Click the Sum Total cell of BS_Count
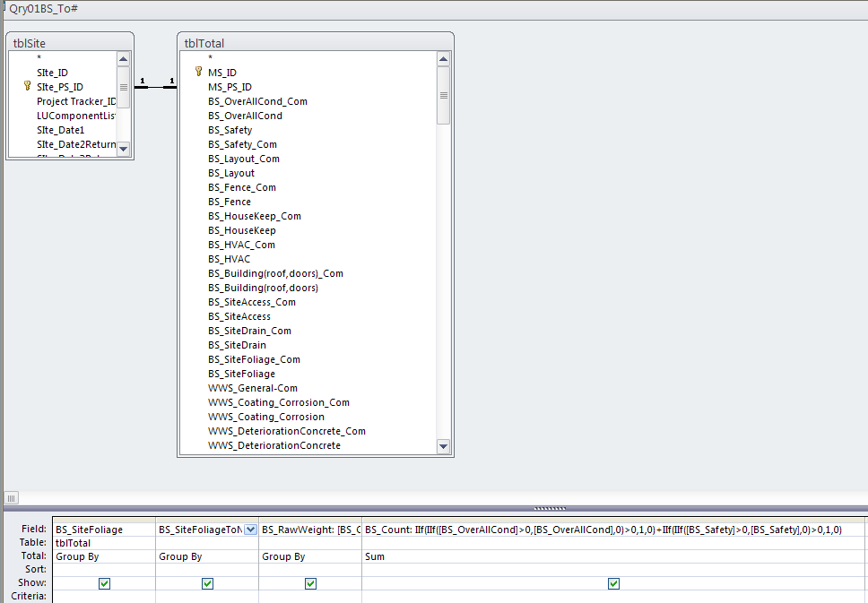Image resolution: width=868 pixels, height=603 pixels. pyautogui.click(x=613, y=556)
